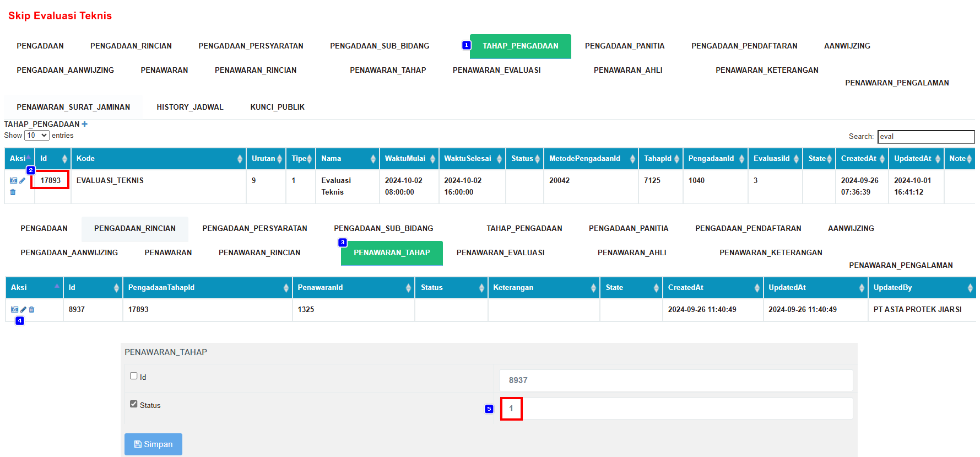This screenshot has height=457, width=980.
Task: Click the trash delete icon in the EVALUASI_TEKNIS row
Action: click(13, 192)
